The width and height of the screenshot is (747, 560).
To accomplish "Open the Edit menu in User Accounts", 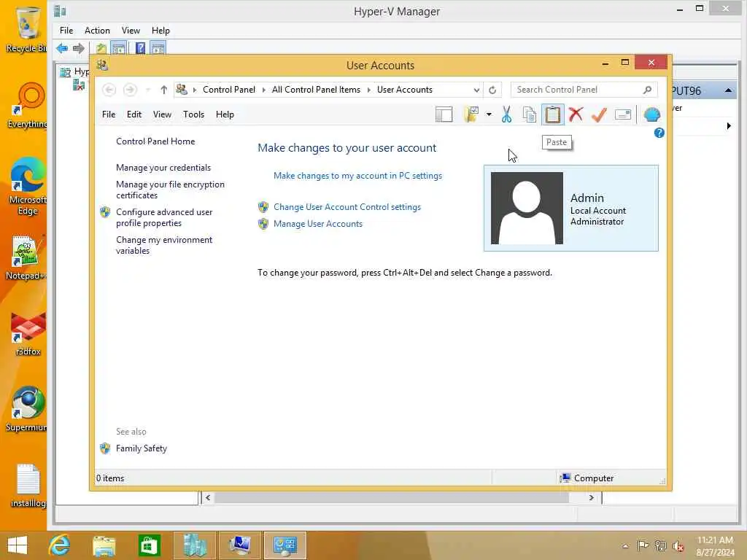I will tap(134, 114).
